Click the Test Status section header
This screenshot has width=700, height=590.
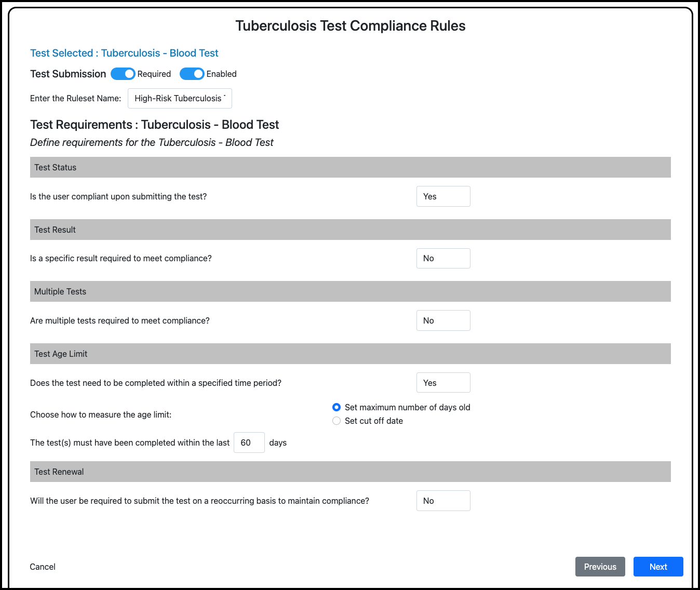click(x=350, y=167)
